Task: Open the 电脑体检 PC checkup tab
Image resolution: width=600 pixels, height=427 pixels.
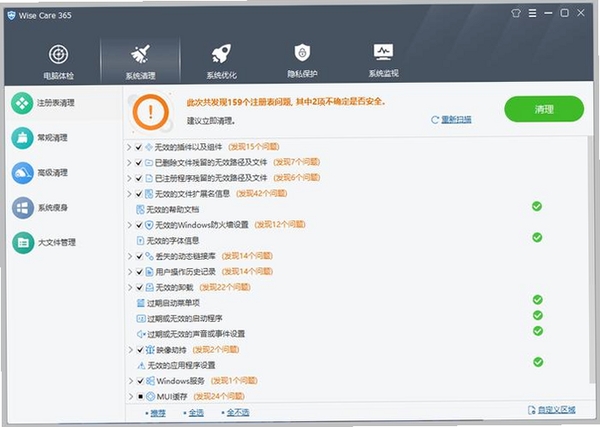Action: point(58,61)
